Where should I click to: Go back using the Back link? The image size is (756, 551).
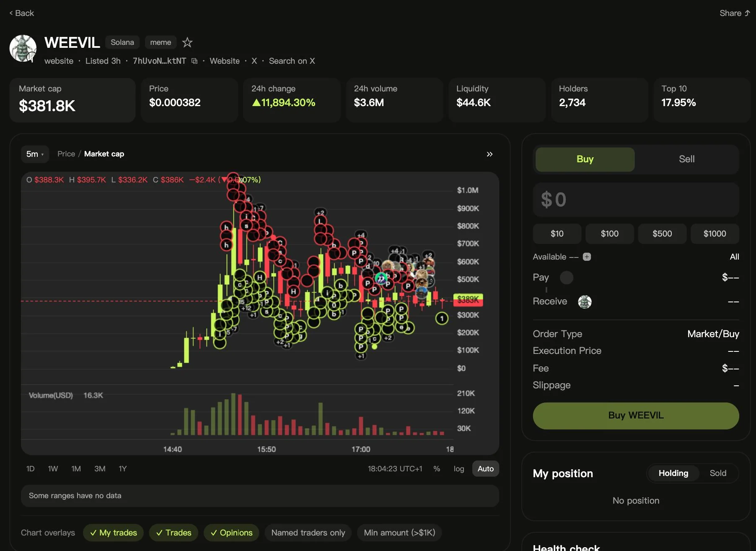(x=22, y=13)
